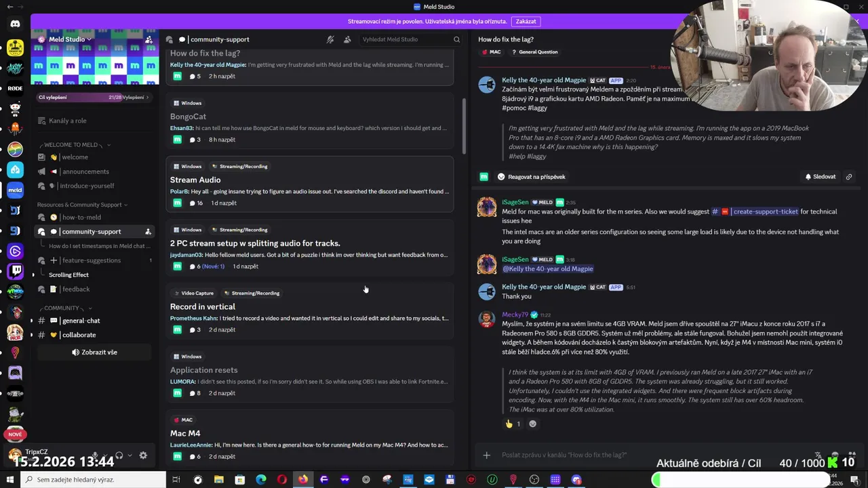
Task: Click General Question tag in thread header
Action: point(534,52)
